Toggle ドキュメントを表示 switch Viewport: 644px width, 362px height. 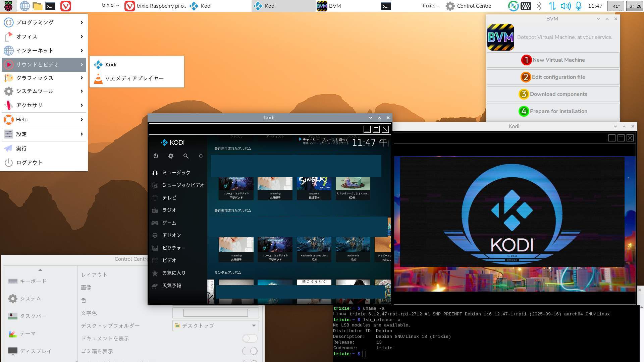coord(250,338)
